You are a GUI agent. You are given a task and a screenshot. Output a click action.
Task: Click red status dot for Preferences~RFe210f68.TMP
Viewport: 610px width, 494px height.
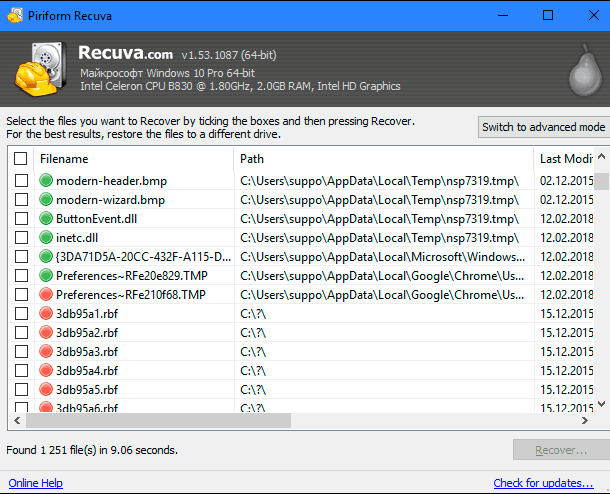[x=46, y=294]
